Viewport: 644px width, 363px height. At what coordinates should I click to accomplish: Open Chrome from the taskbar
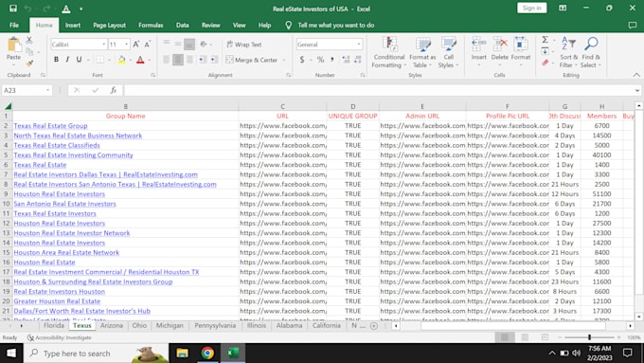pyautogui.click(x=207, y=354)
